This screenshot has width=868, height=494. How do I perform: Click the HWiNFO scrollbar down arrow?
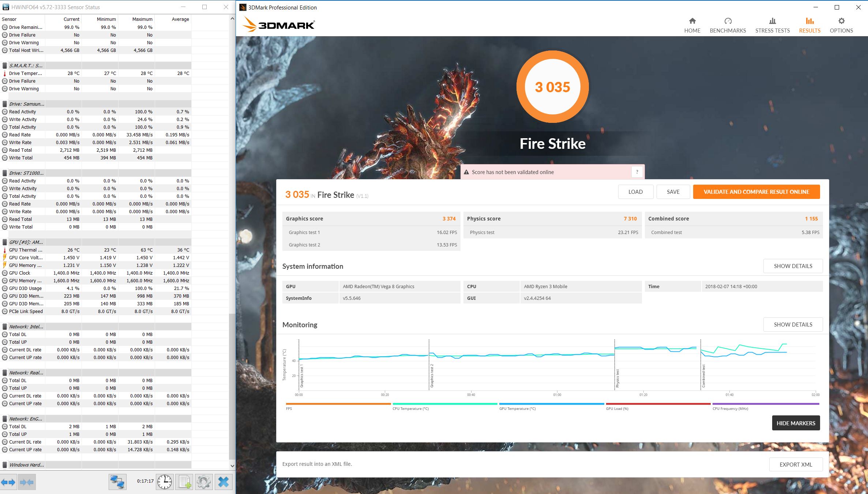(x=232, y=466)
